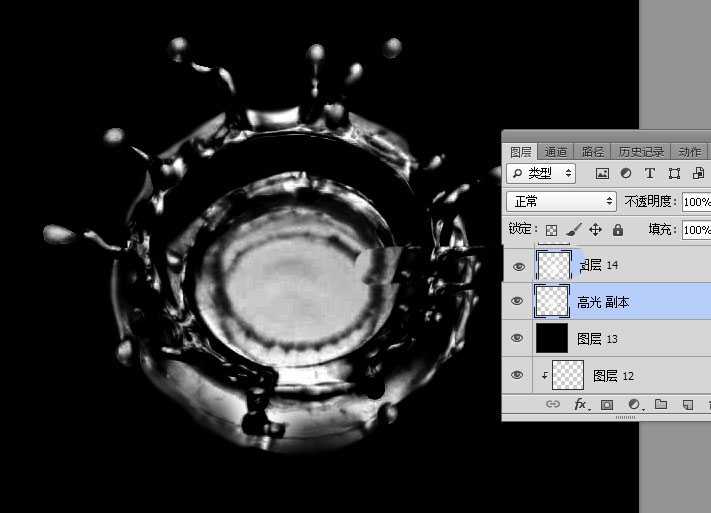Expand the 类型 layer filter dropdown
Screen dimensions: 711x513
click(x=542, y=174)
